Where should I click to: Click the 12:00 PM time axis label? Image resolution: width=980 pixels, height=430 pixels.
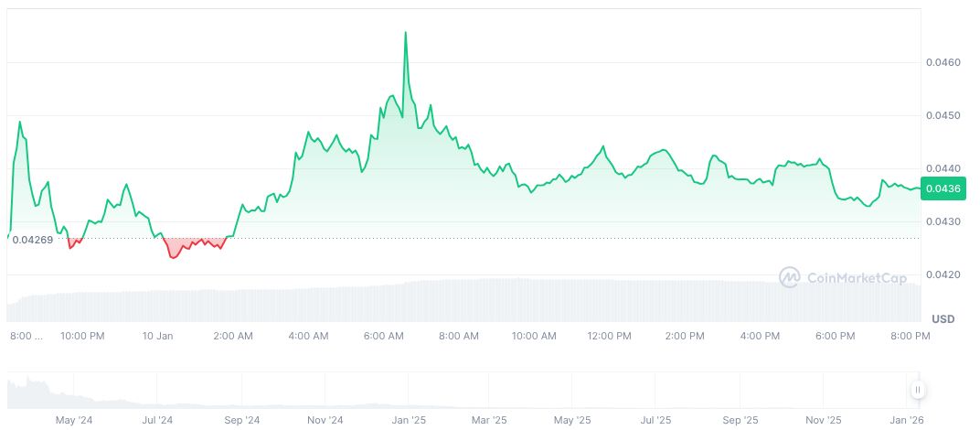click(610, 336)
